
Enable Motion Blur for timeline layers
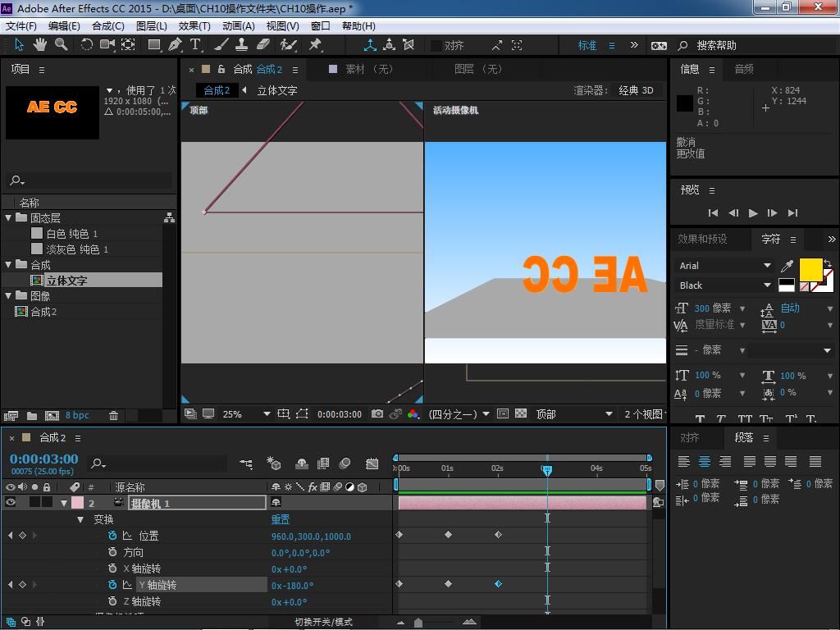pos(345,463)
